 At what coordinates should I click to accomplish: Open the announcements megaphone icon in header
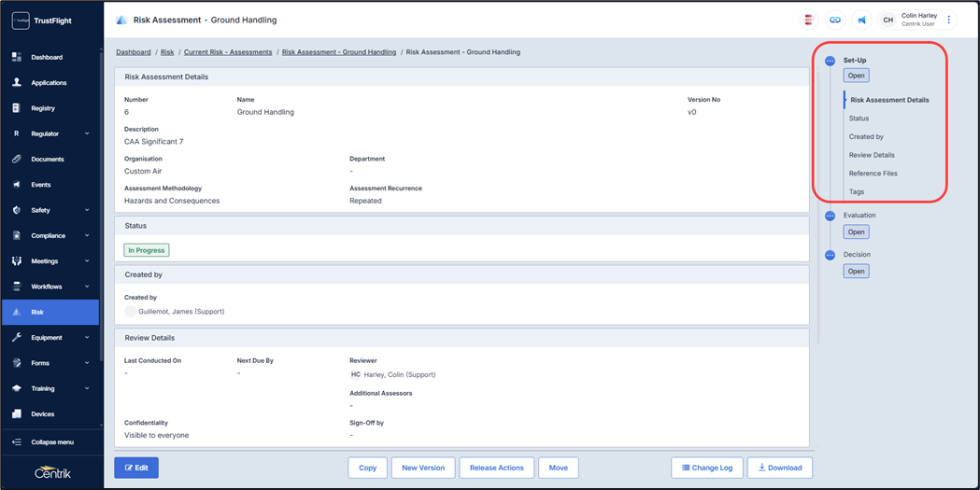pos(861,20)
